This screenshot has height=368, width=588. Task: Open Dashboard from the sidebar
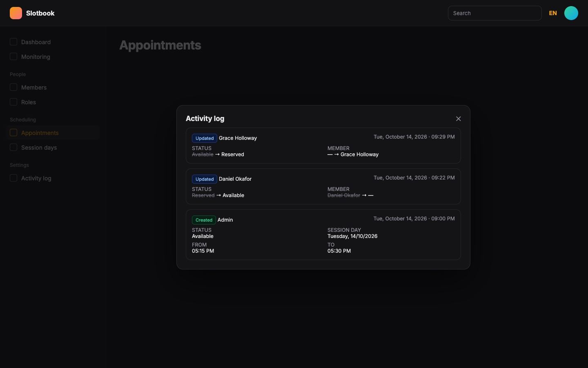click(x=53, y=42)
